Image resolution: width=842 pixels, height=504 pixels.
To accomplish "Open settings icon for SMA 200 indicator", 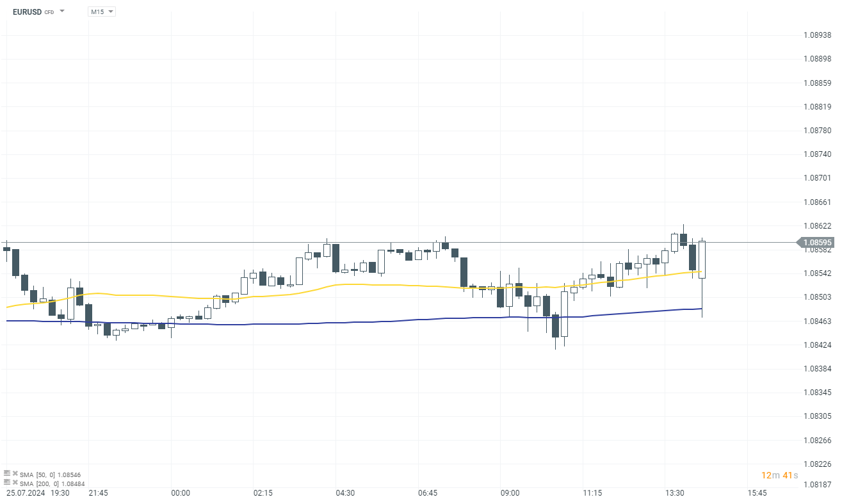I will [7, 482].
